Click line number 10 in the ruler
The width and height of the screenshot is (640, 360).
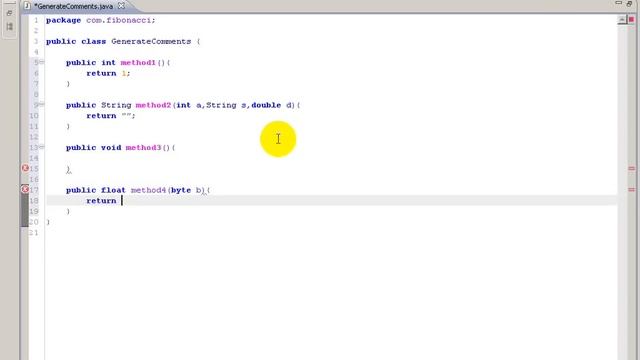pyautogui.click(x=34, y=116)
